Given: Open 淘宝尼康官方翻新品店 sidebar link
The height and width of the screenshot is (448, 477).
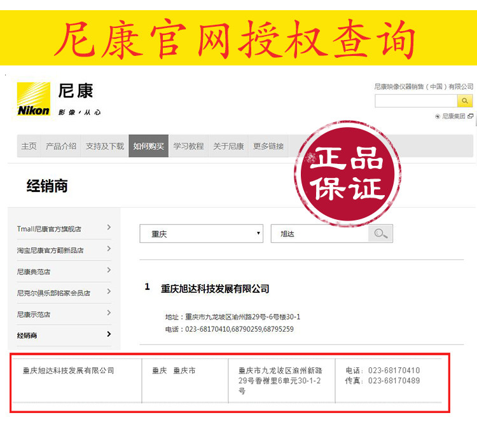Looking at the screenshot, I should pyautogui.click(x=50, y=250).
